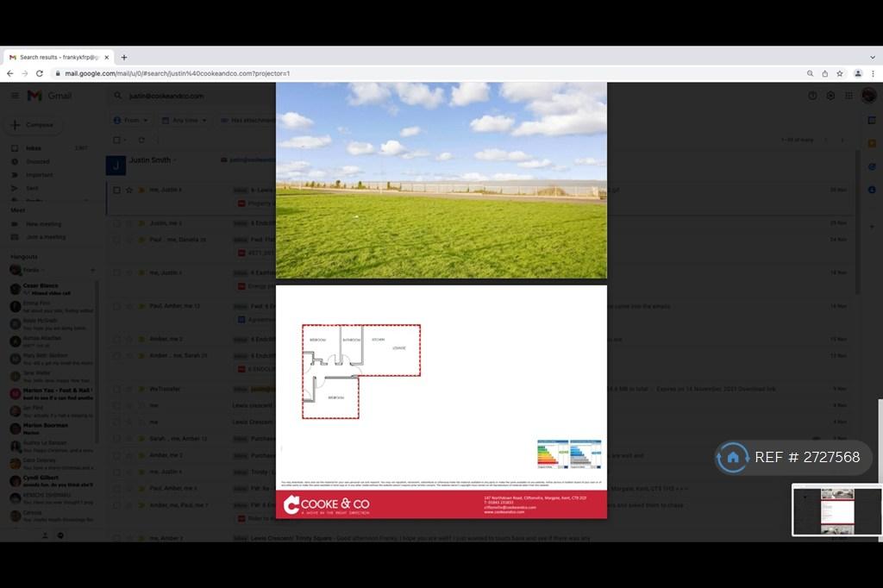Open Calendar side panel icon
This screenshot has width=883, height=588.
(872, 121)
